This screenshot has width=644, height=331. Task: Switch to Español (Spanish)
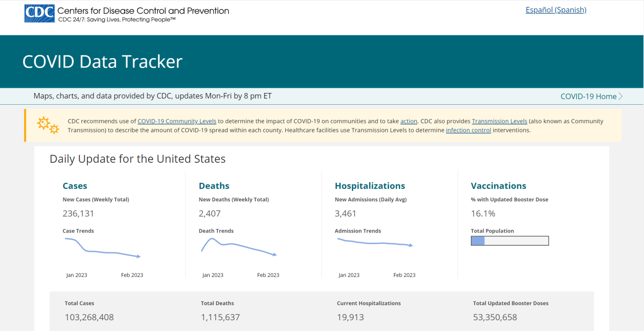tap(556, 10)
